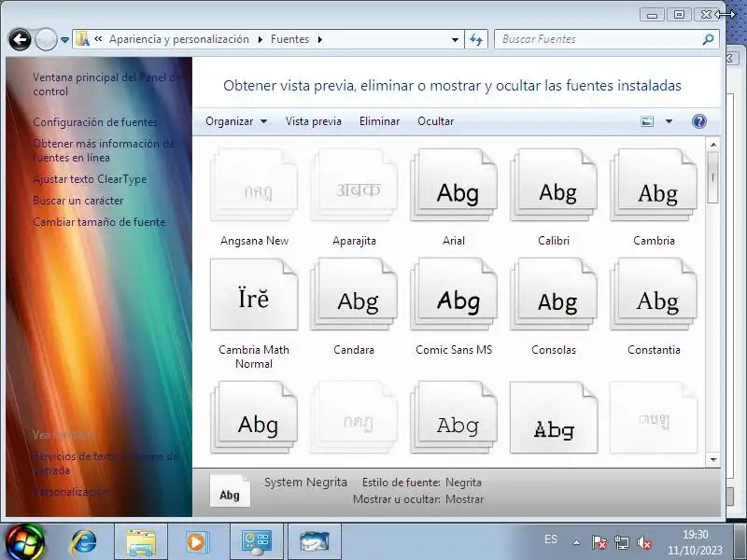
Task: Click the search magnifier icon
Action: coord(708,39)
